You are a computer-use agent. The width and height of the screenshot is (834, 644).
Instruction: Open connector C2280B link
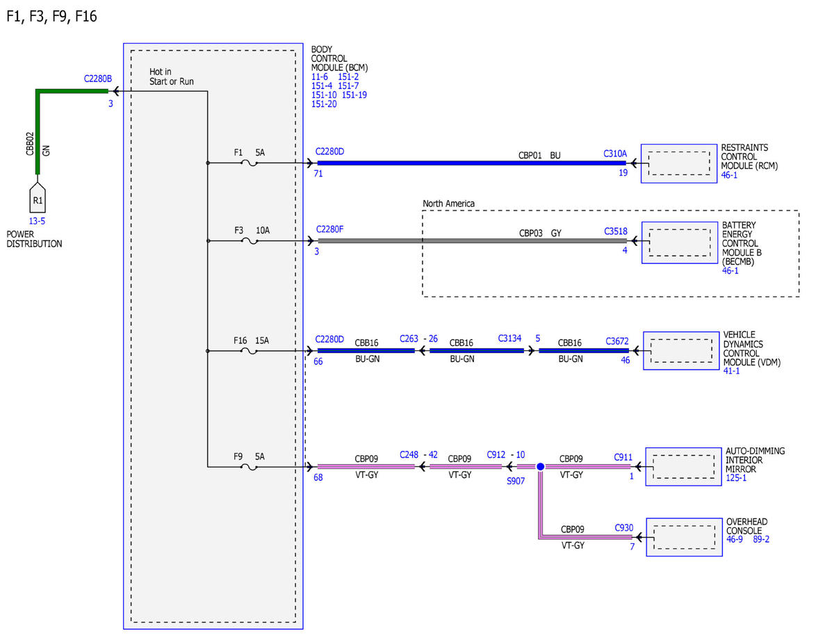[x=97, y=79]
